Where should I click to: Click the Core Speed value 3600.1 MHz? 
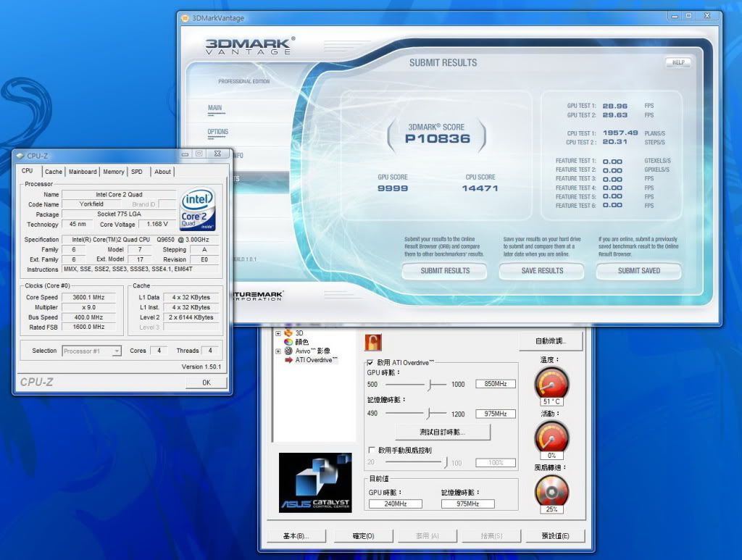(x=88, y=298)
